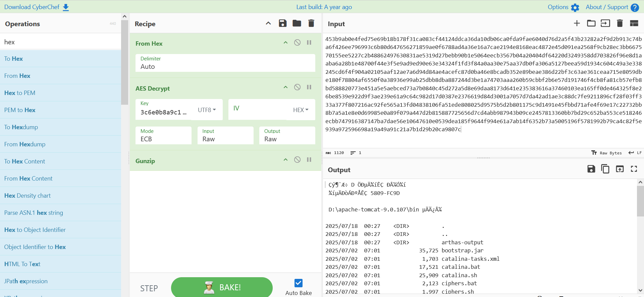The height and width of the screenshot is (297, 644).
Task: Click the Download CyberChef download icon
Action: coord(66,7)
